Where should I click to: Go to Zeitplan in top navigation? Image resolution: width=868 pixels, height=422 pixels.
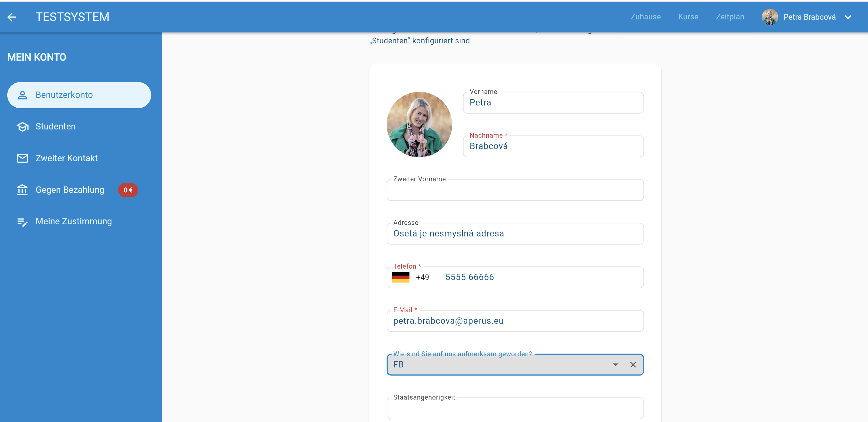(x=730, y=17)
